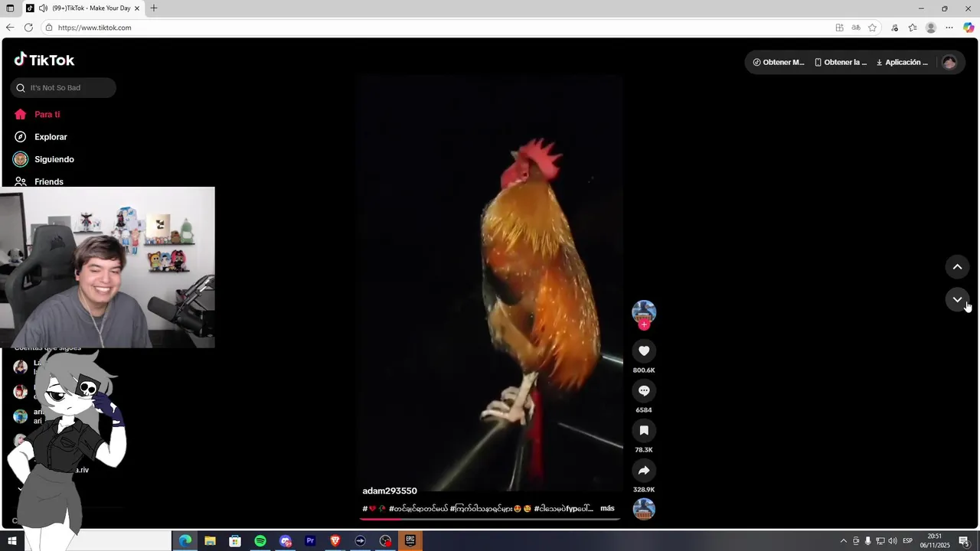Click the Obtener M... button
Screen dimensions: 980x551
coord(779,62)
